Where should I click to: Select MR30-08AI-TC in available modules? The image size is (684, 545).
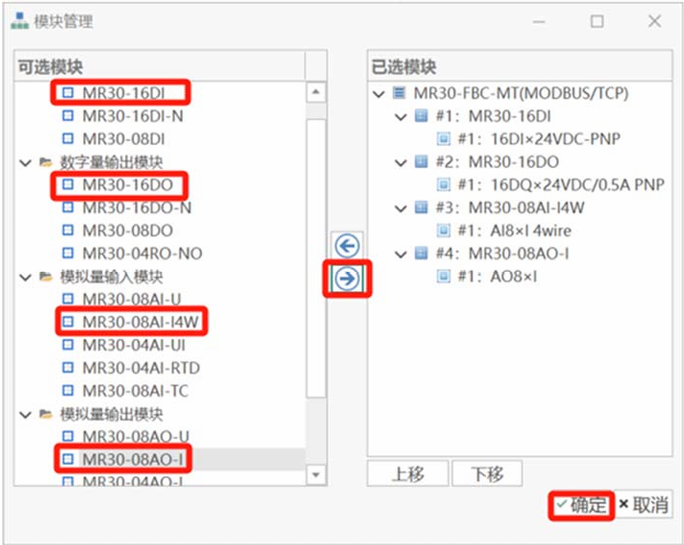(x=135, y=391)
